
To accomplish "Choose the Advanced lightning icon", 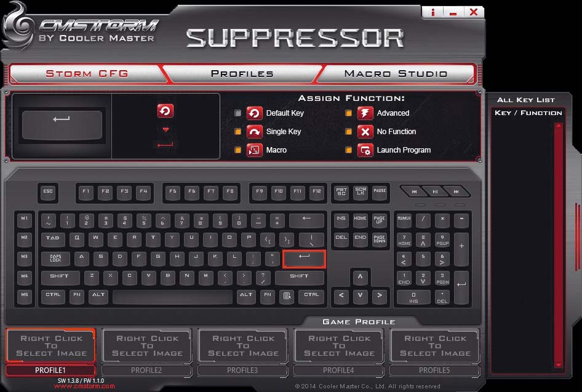I will (x=365, y=113).
